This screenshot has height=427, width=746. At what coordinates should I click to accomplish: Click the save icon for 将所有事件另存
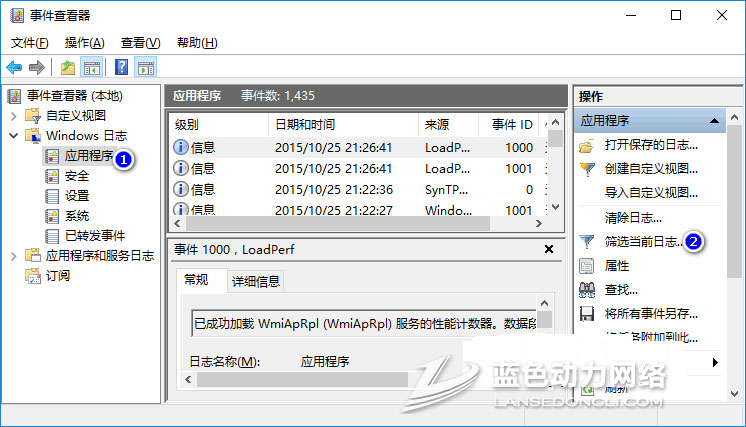[587, 314]
